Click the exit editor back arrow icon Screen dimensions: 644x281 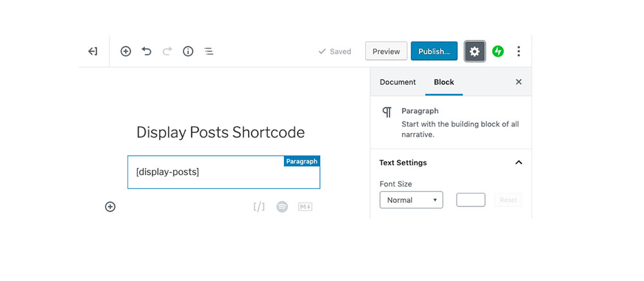tap(93, 51)
